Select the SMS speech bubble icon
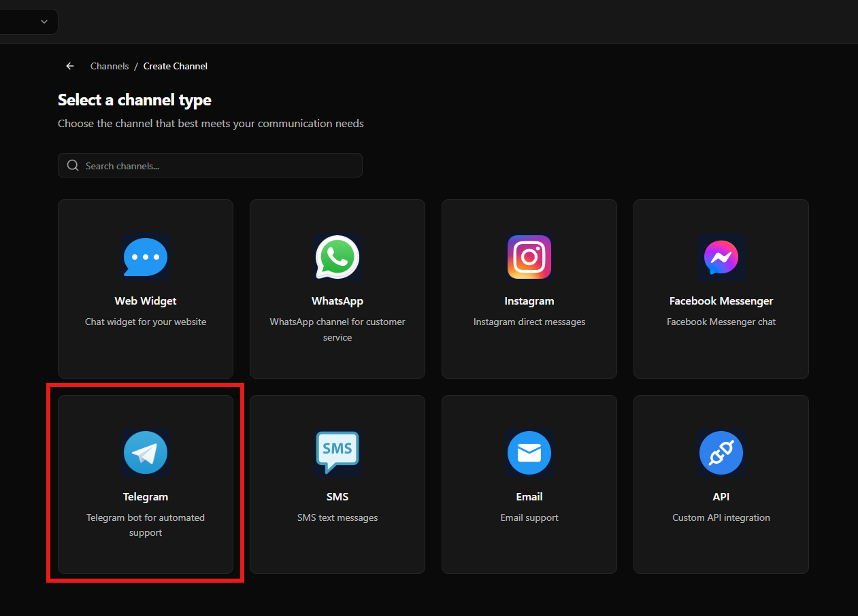Screen dimensions: 858x616 tap(337, 453)
